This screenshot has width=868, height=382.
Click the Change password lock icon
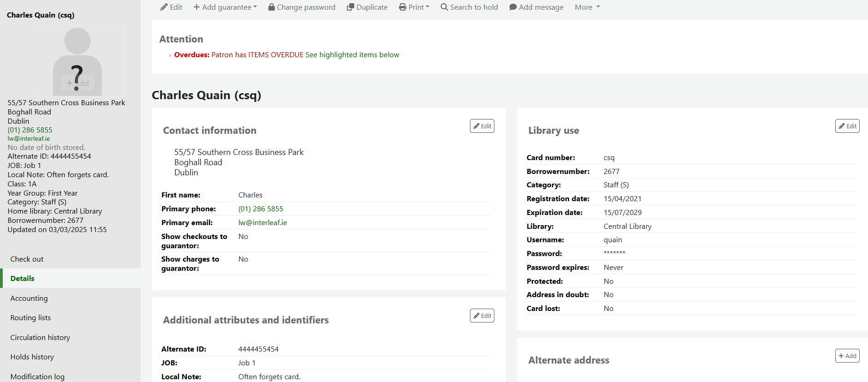pyautogui.click(x=272, y=7)
